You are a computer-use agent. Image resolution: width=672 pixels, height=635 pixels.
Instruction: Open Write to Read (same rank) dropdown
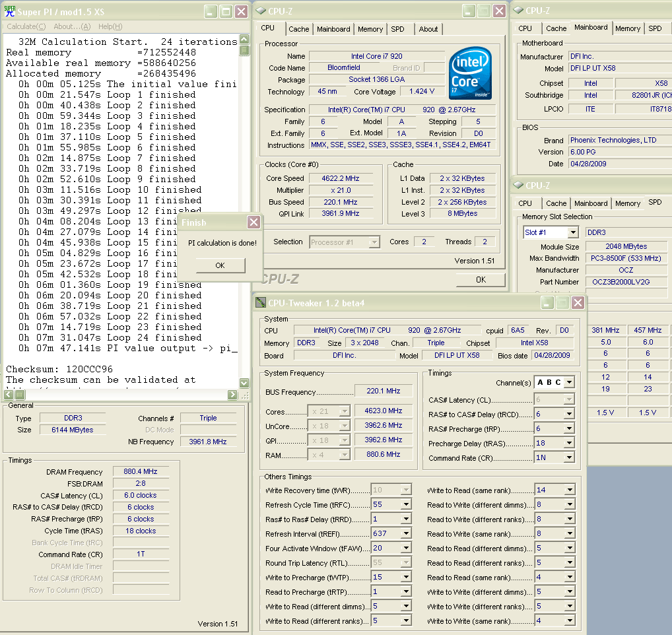(570, 490)
